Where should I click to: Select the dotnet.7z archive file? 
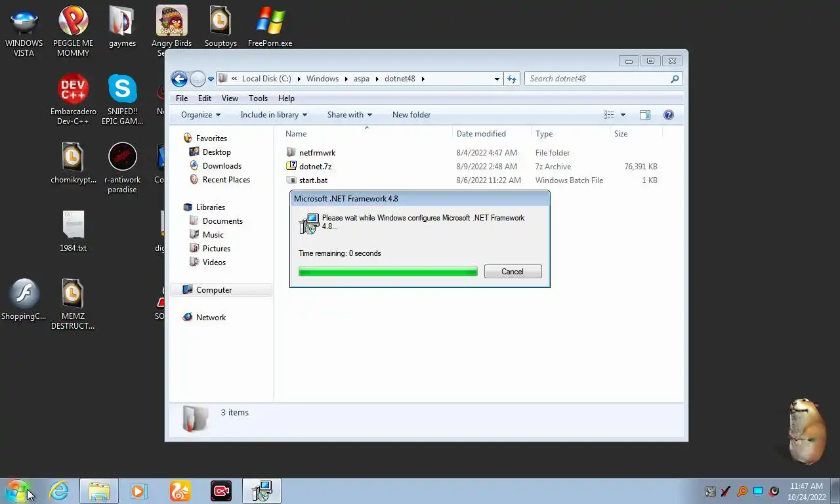[x=315, y=167]
